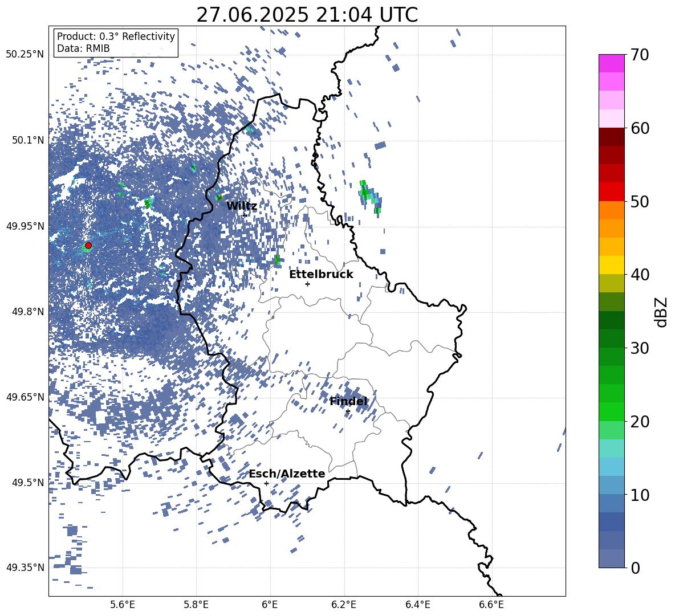The height and width of the screenshot is (616, 675).
Task: Click the Findel location cross marker
Action: [x=348, y=411]
